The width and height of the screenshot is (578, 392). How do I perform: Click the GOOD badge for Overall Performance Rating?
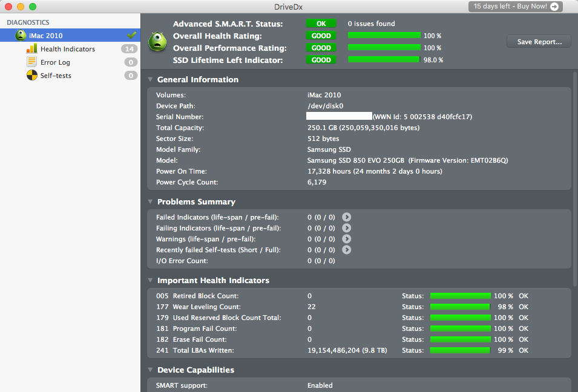(321, 48)
